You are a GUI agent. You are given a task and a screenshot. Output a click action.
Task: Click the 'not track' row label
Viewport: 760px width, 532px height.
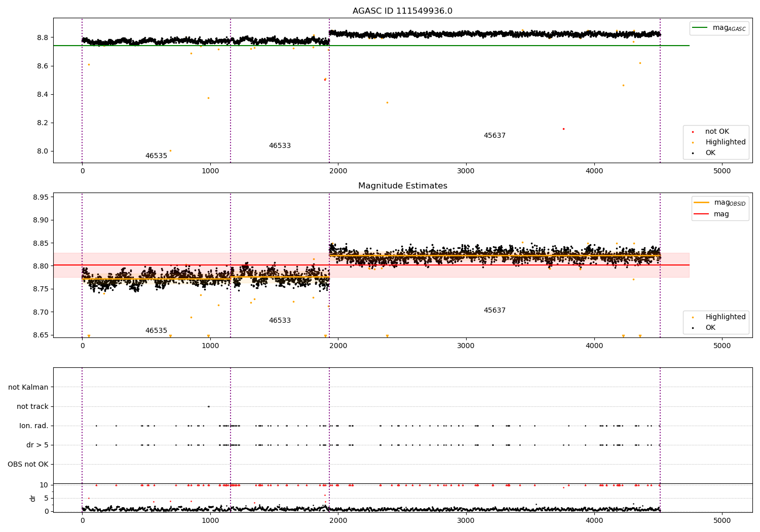(x=32, y=407)
